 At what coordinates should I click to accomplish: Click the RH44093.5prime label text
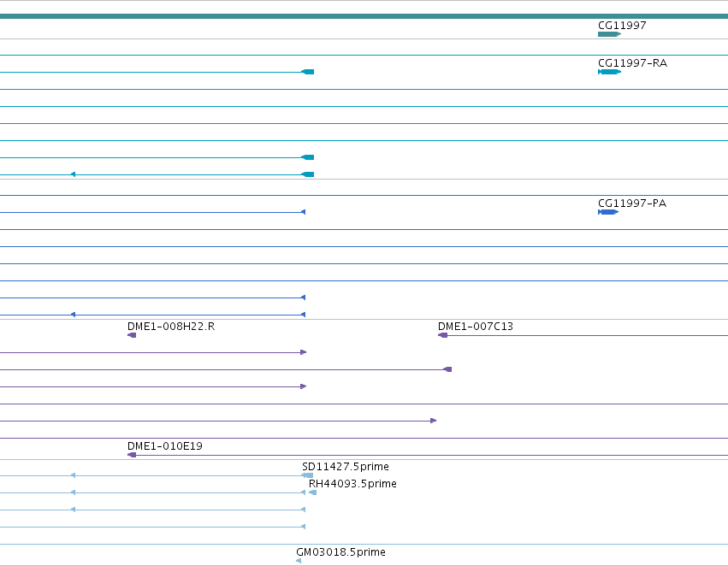[x=352, y=484]
